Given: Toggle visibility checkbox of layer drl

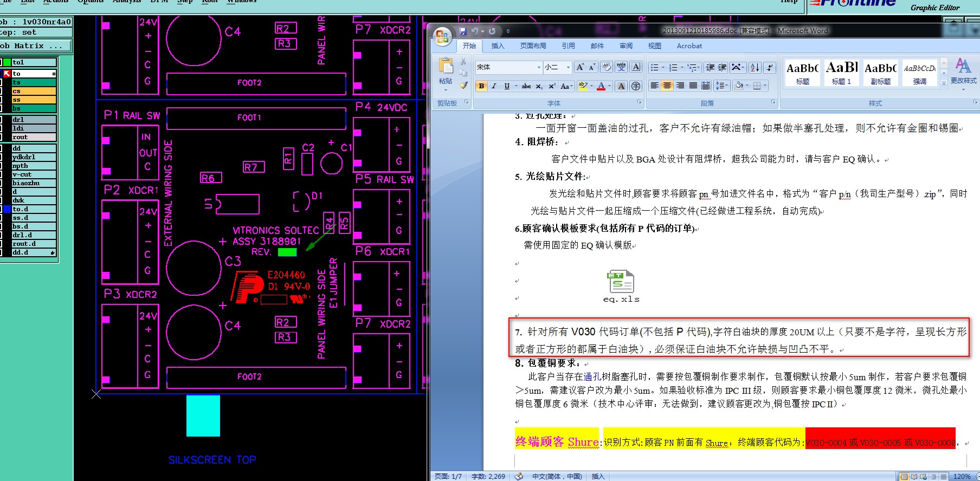Looking at the screenshot, I should pos(1,120).
